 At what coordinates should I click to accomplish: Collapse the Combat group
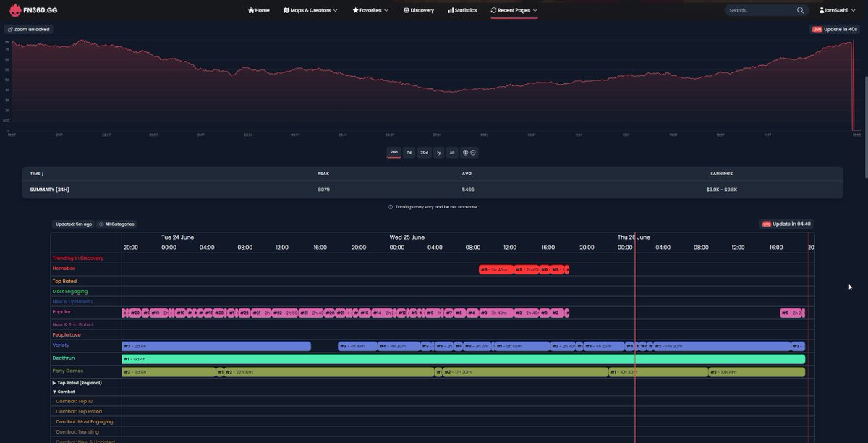64,392
